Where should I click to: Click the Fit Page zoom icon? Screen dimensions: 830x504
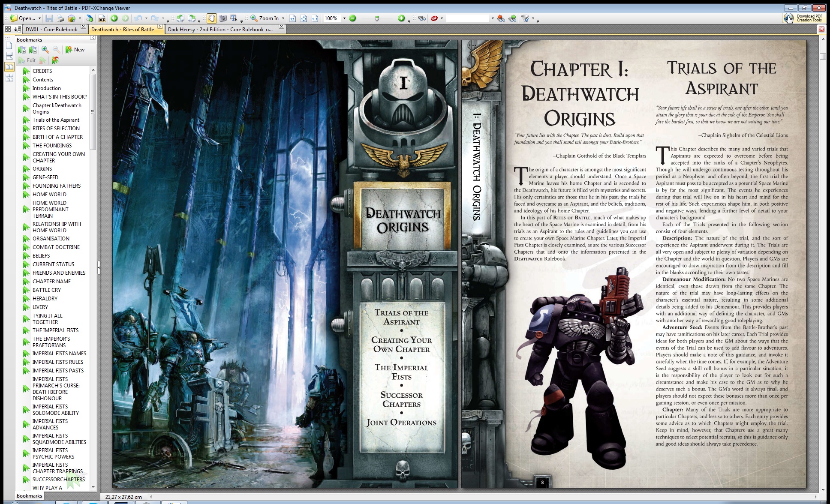pyautogui.click(x=304, y=18)
